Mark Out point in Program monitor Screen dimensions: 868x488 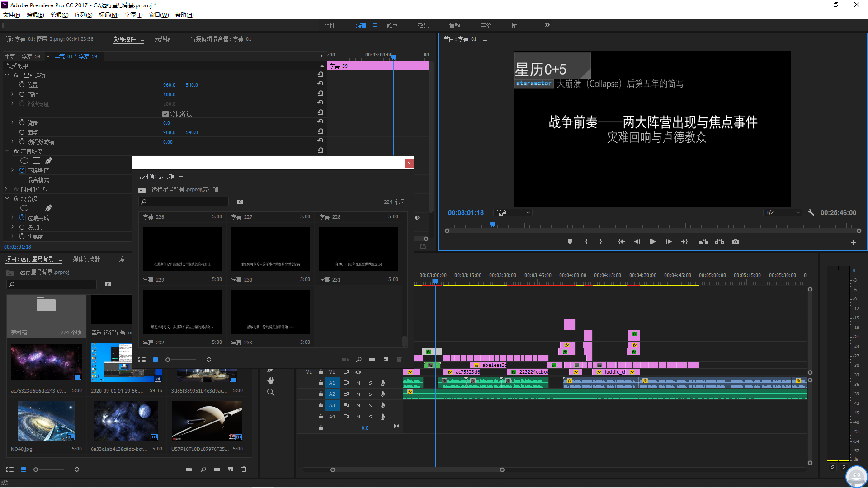pos(601,242)
